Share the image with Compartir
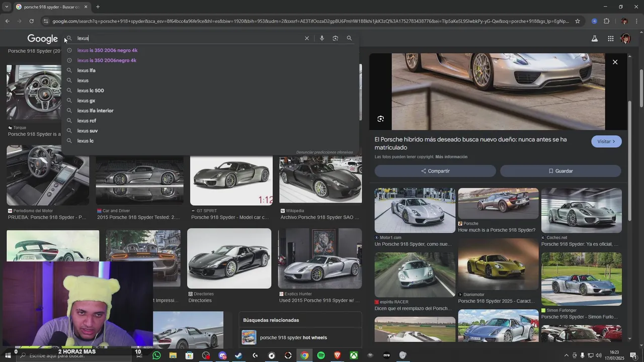This screenshot has width=644, height=362. point(435,171)
